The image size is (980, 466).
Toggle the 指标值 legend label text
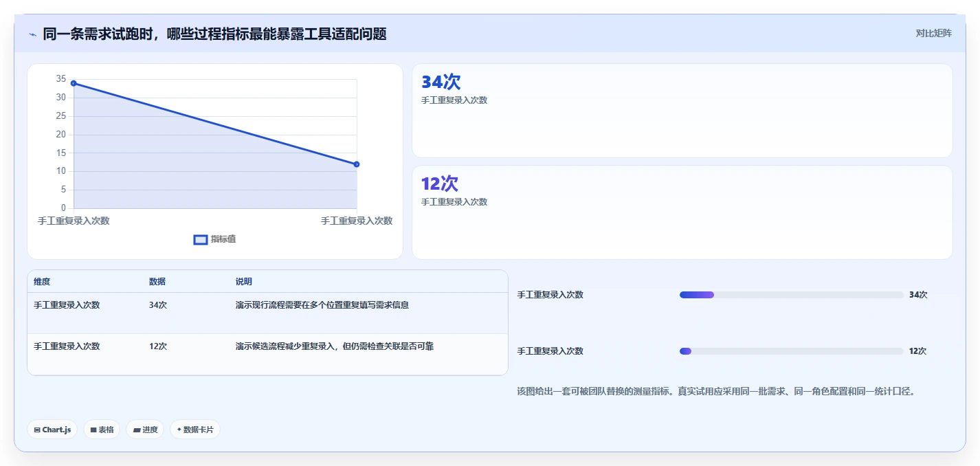(x=223, y=239)
